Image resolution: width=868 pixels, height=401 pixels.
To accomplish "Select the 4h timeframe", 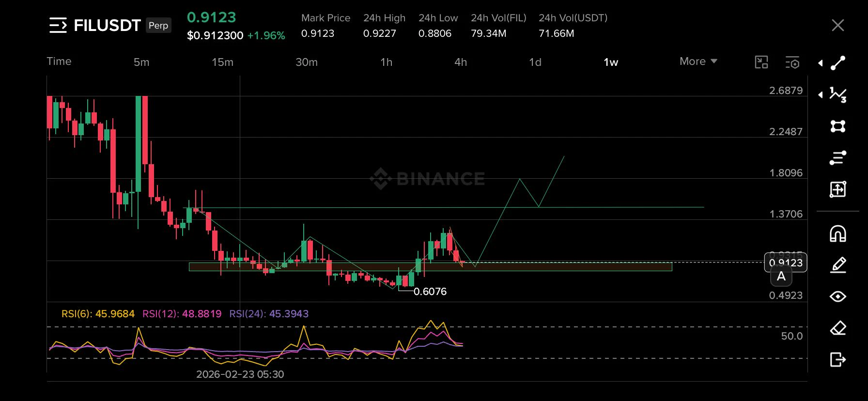I will click(x=461, y=62).
